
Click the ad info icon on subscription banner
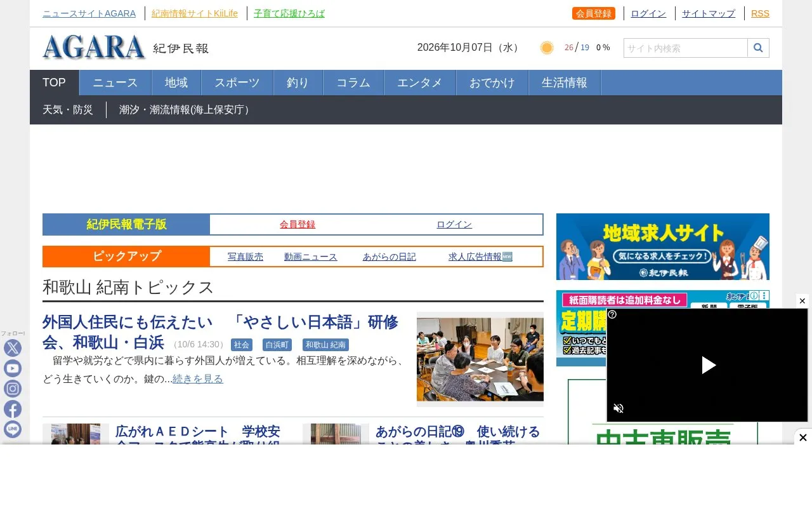pos(754,295)
